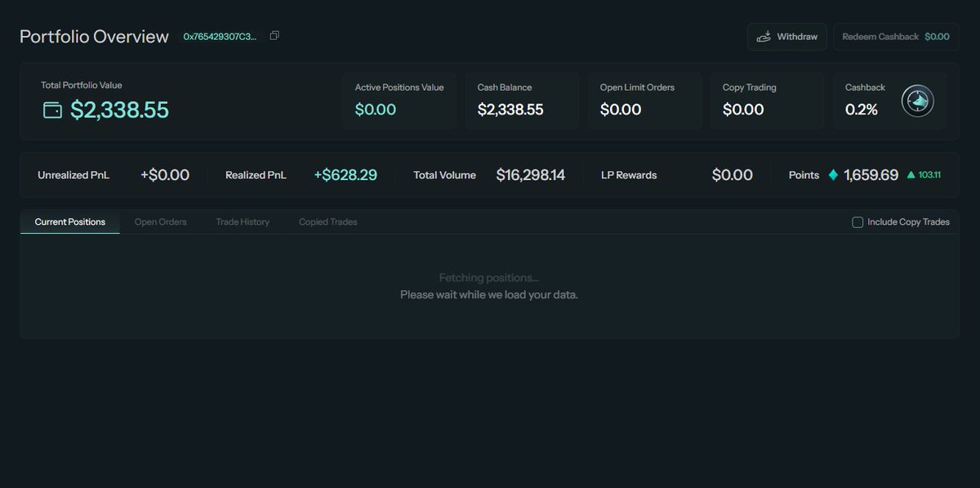Click the Cashback tier badge icon
The height and width of the screenshot is (488, 980).
click(918, 101)
